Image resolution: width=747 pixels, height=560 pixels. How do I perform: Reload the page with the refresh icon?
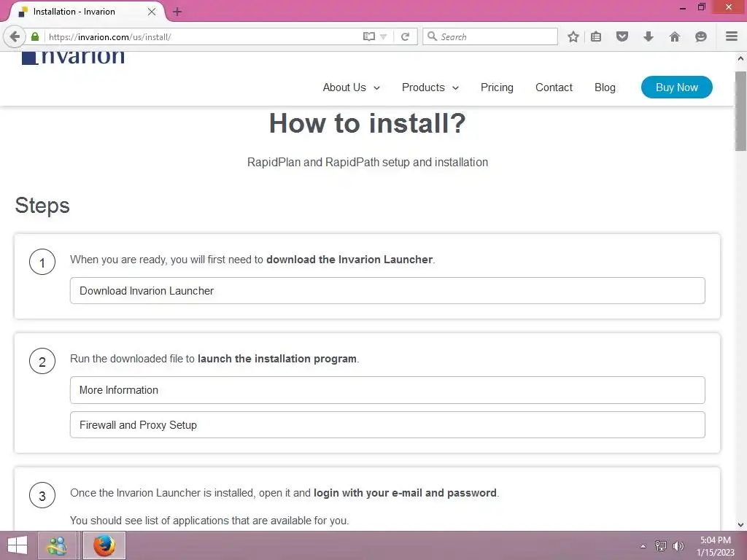[406, 36]
